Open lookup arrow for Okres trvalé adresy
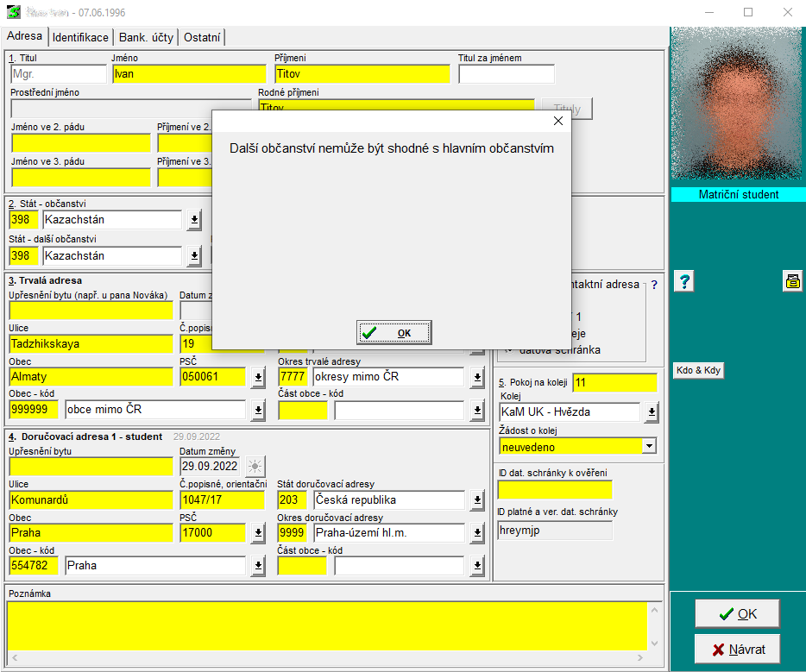Screen dimensions: 806x672 click(477, 377)
